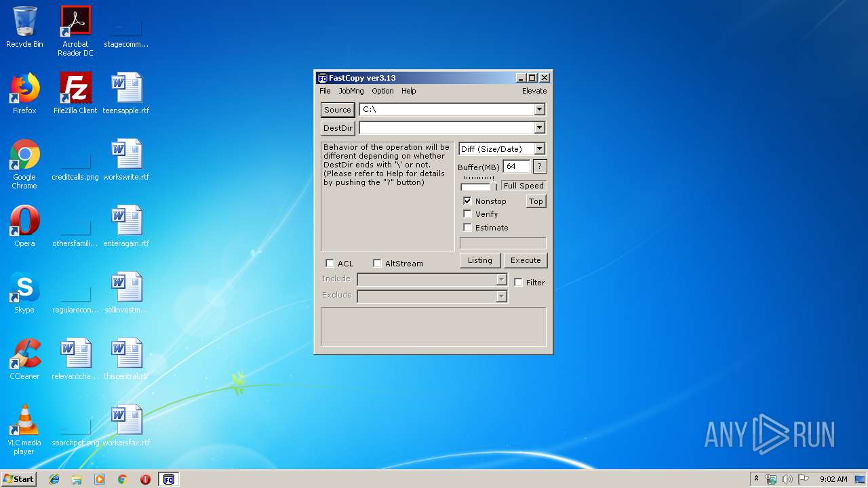Open FileZilla Client desktop shortcut
The height and width of the screenshot is (488, 868).
[x=75, y=94]
